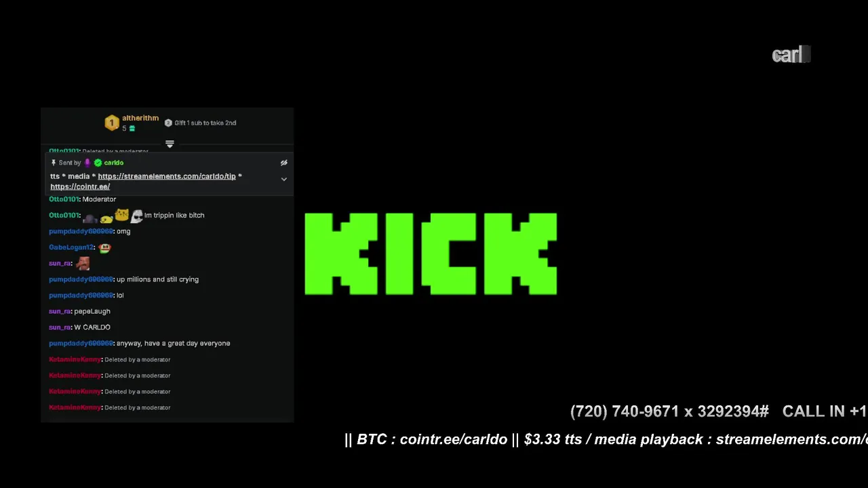Click the ghost with sunglasses emote
The height and width of the screenshot is (488, 868).
(137, 216)
